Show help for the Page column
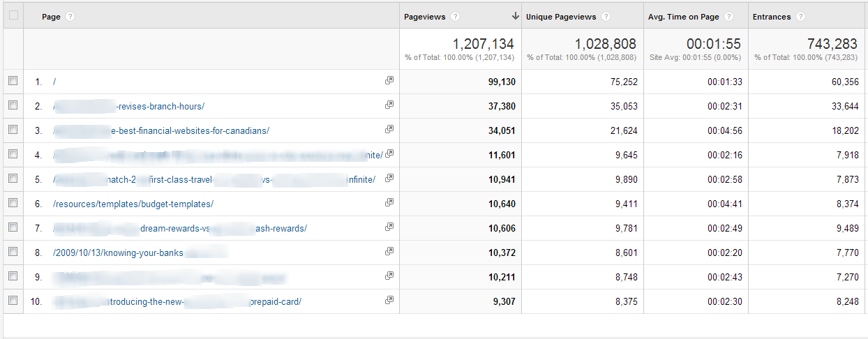Screen dimensions: 868x339 pyautogui.click(x=70, y=17)
